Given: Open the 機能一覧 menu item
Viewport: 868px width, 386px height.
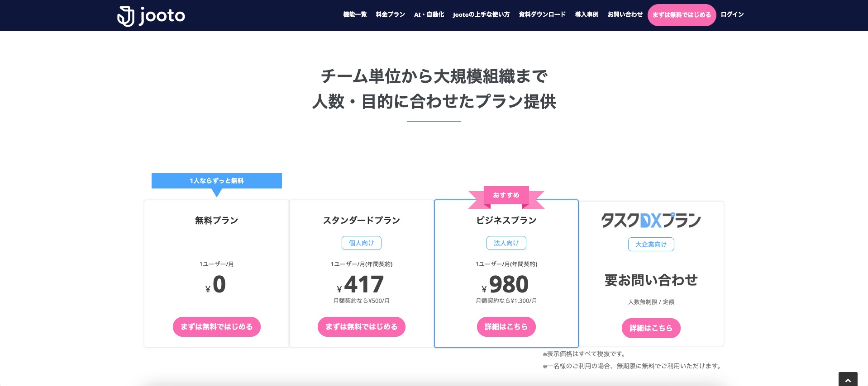Looking at the screenshot, I should click(355, 14).
